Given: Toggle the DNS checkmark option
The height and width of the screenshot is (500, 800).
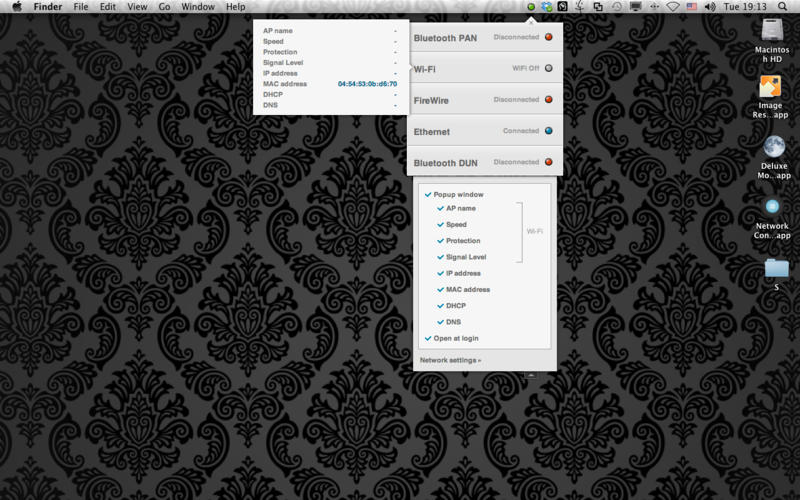Looking at the screenshot, I should [440, 322].
